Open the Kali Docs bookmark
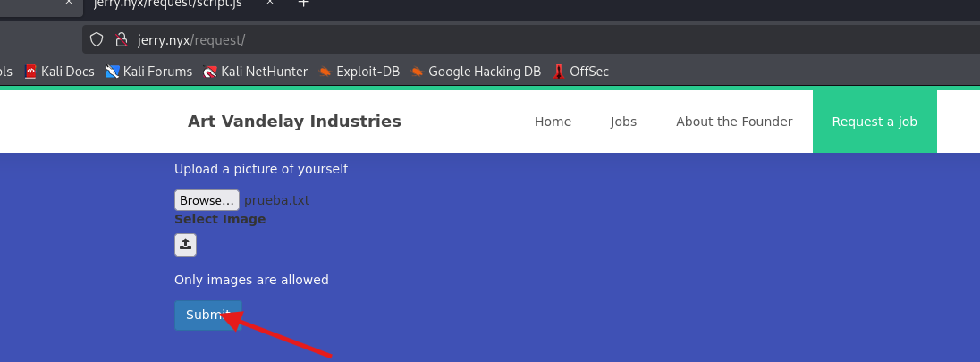 59,72
